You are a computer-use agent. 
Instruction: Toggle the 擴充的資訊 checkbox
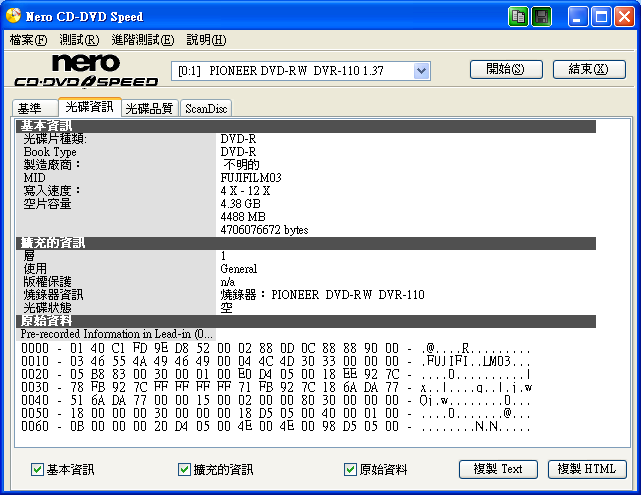click(184, 469)
